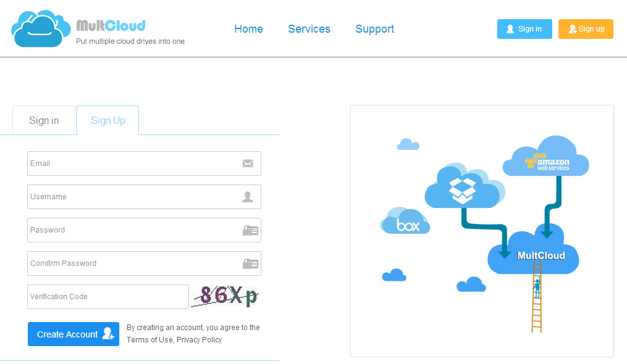The height and width of the screenshot is (364, 627).
Task: Focus the Verification Code input field
Action: pyautogui.click(x=108, y=297)
